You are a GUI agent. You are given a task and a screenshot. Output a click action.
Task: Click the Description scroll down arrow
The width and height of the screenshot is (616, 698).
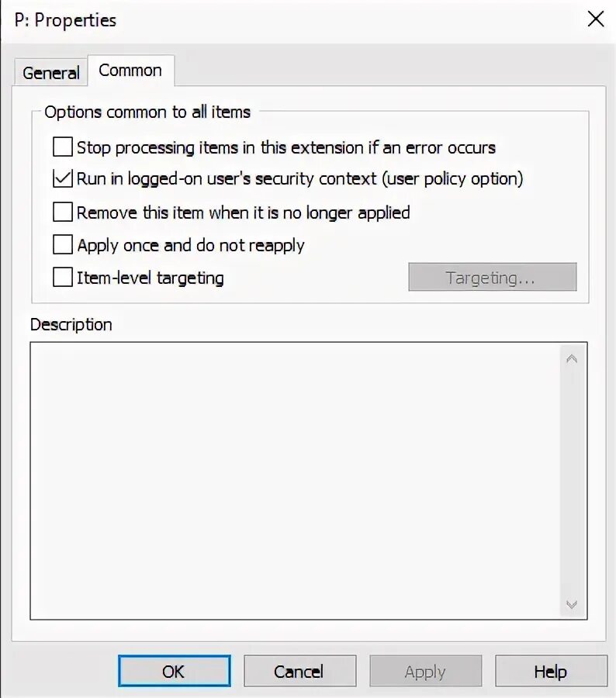point(572,603)
